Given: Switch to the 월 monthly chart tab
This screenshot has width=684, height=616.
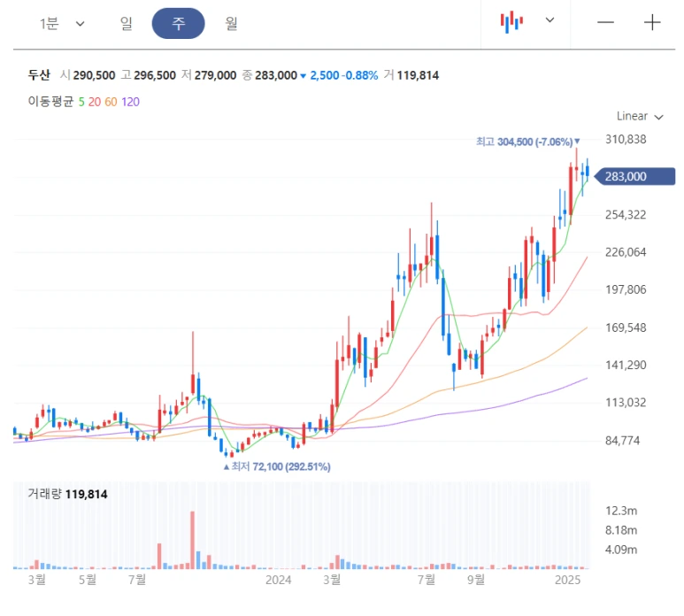Looking at the screenshot, I should click(x=231, y=23).
